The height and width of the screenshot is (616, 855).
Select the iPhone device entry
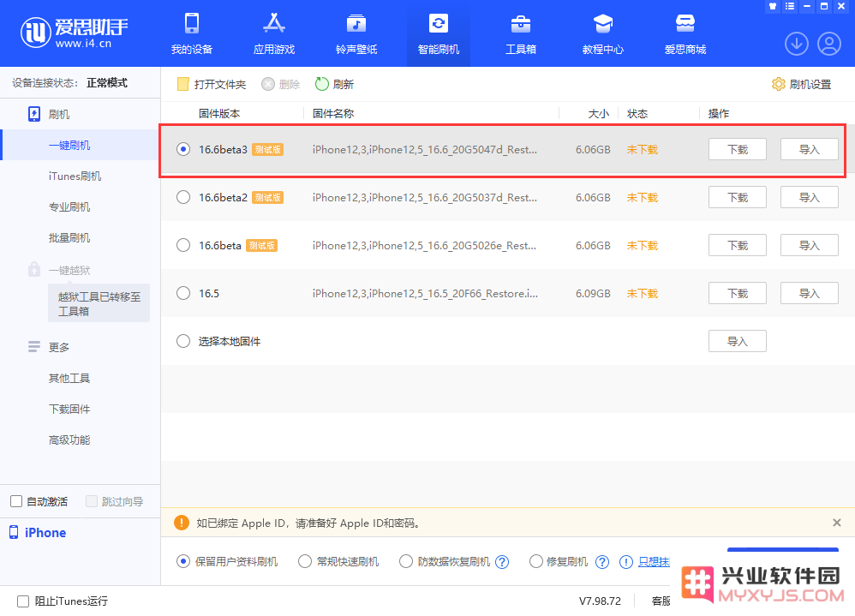click(38, 533)
